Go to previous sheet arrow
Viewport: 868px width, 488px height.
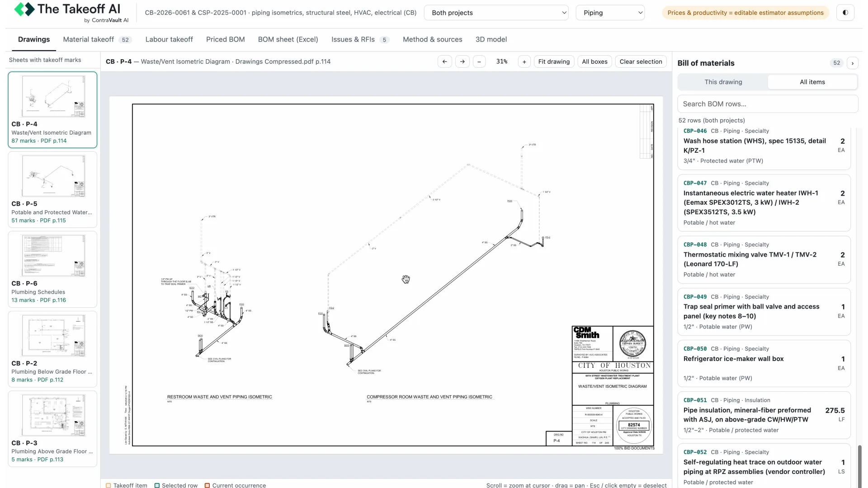click(445, 62)
